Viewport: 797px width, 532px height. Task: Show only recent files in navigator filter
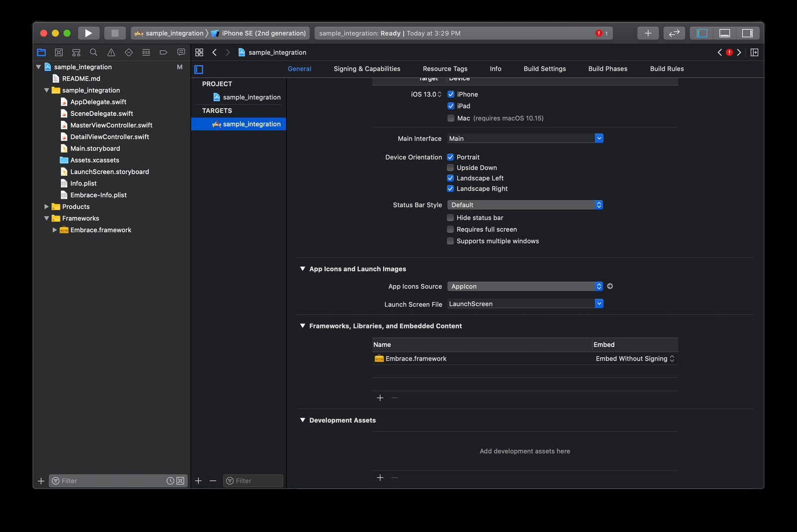point(170,481)
